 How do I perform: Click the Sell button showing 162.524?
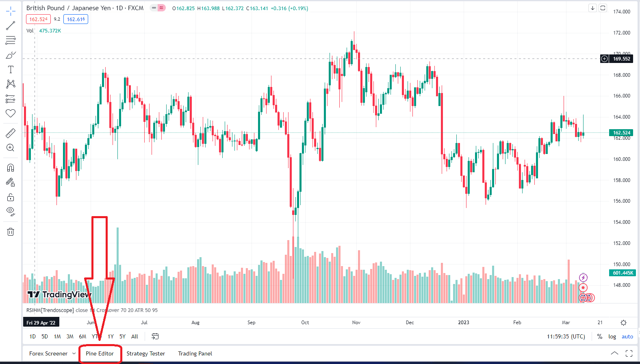coord(38,19)
